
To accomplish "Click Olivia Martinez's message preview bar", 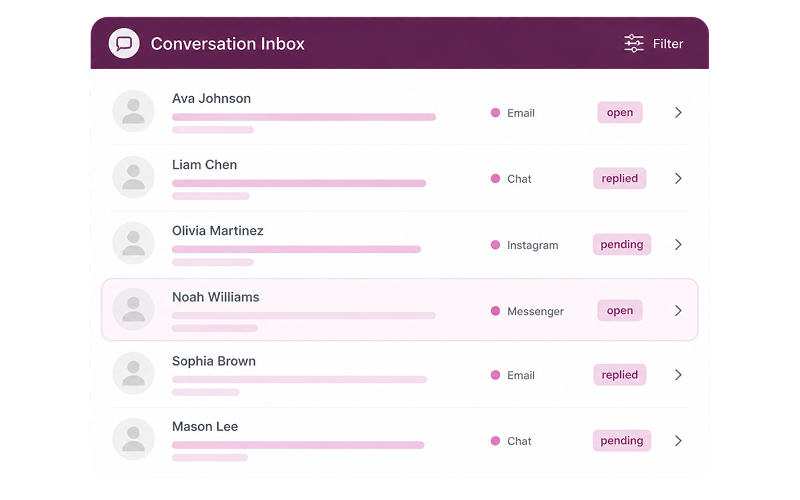I will tap(296, 249).
